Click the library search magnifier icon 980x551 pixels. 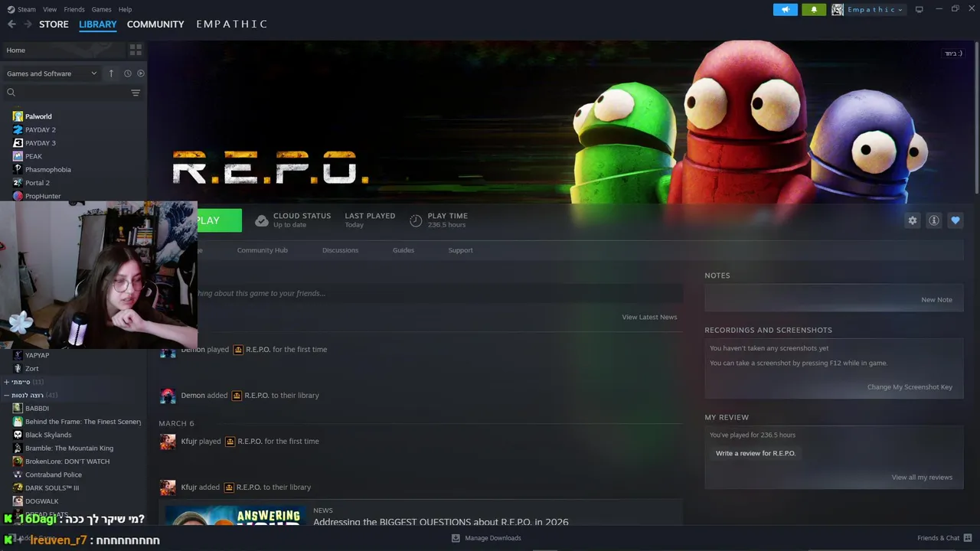click(x=11, y=93)
